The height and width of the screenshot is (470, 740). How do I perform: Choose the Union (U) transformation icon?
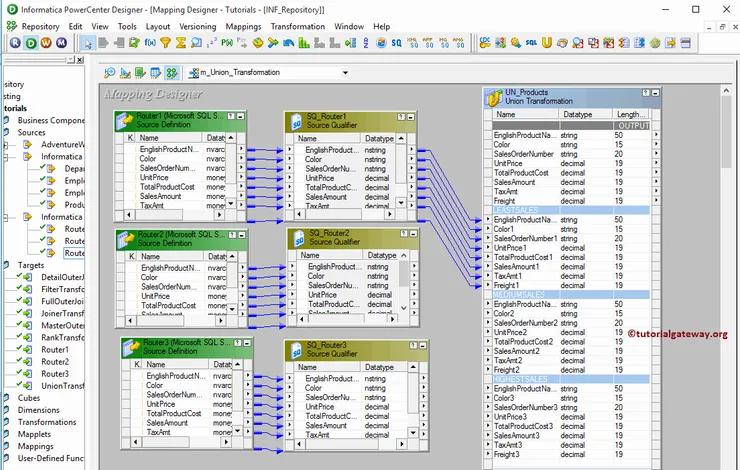[547, 43]
